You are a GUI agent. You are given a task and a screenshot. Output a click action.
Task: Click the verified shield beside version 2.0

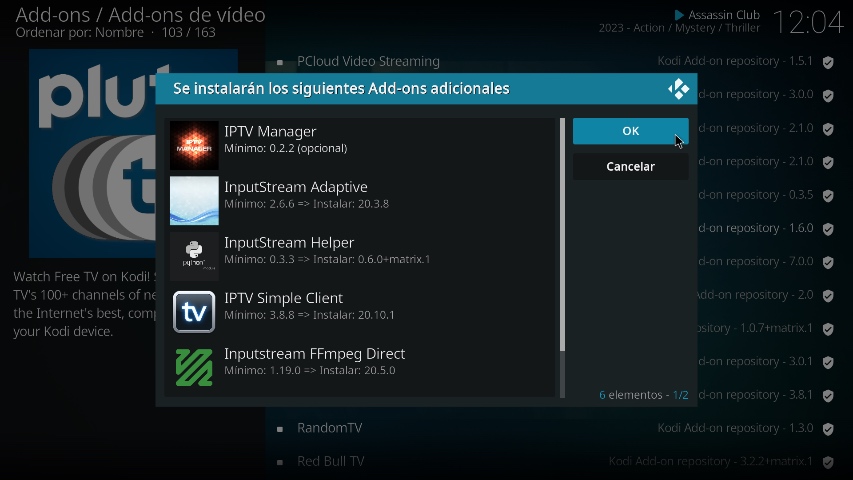(x=828, y=296)
